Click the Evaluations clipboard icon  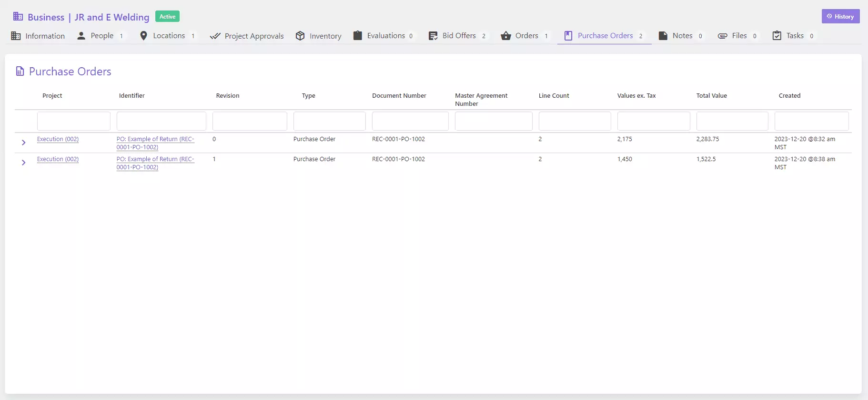(358, 36)
